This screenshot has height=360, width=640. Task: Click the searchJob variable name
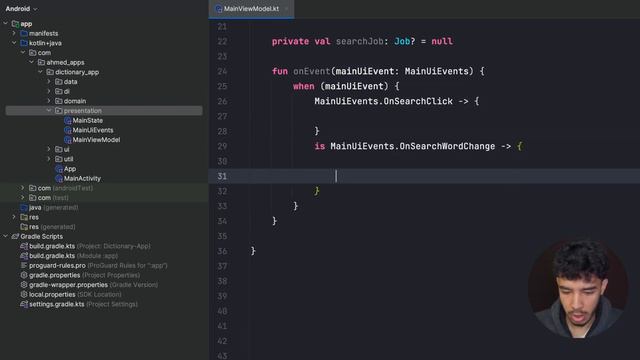[360, 41]
